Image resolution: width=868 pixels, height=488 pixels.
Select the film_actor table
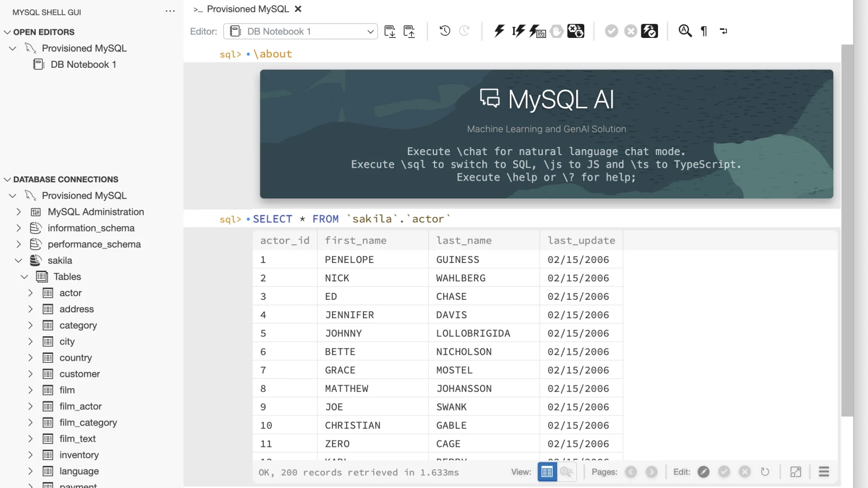80,406
